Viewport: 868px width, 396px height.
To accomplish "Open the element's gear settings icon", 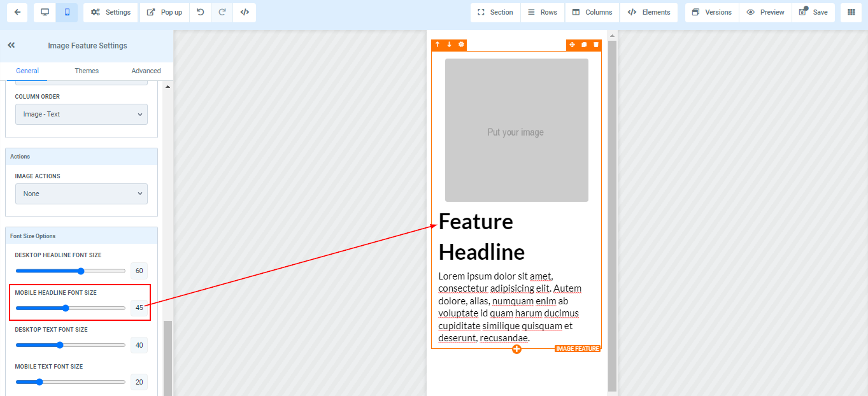I will 461,45.
